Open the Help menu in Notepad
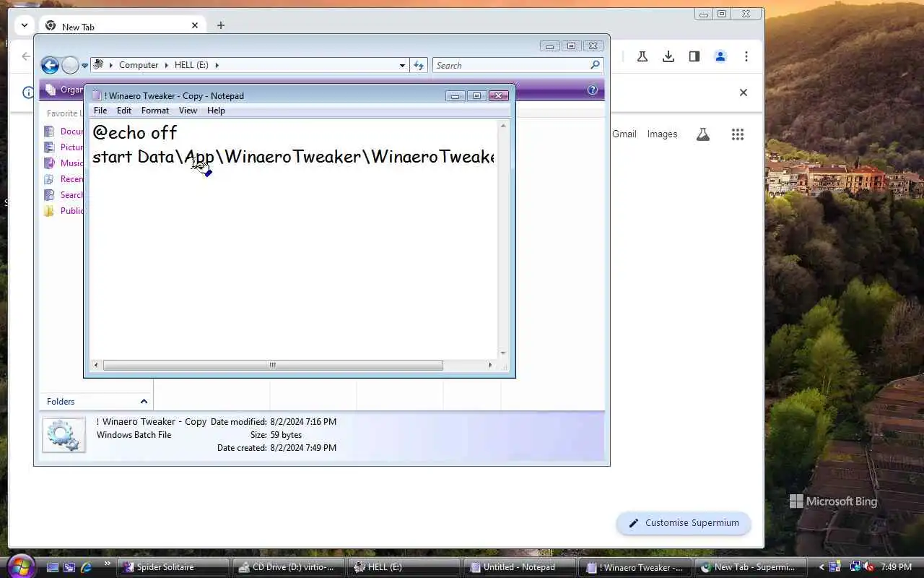Screen dimensions: 924x578 [216, 111]
